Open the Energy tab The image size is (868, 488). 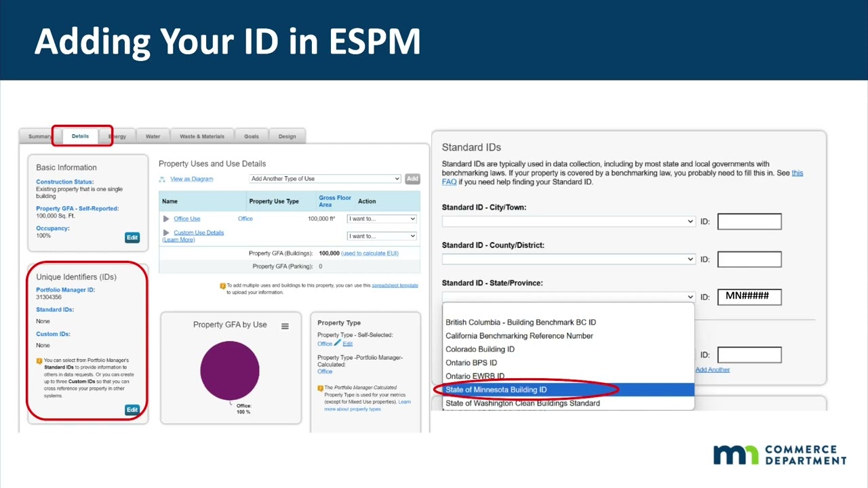click(x=118, y=136)
